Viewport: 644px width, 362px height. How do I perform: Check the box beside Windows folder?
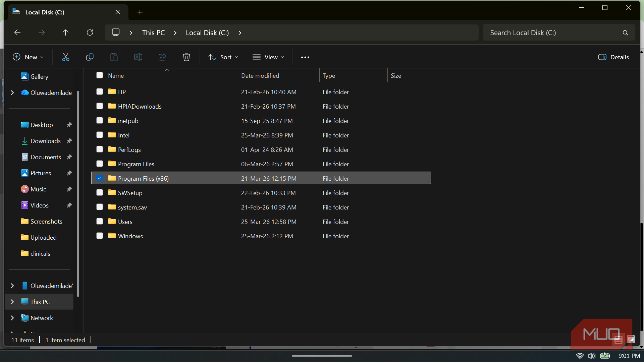click(x=100, y=236)
